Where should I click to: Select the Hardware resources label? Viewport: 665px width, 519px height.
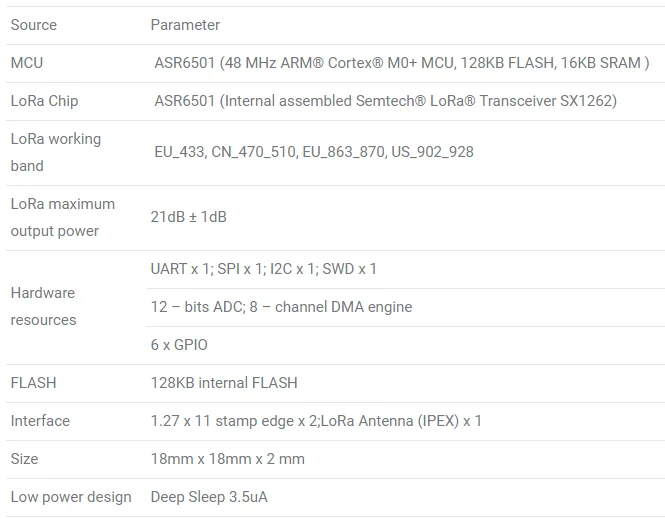[x=43, y=306]
